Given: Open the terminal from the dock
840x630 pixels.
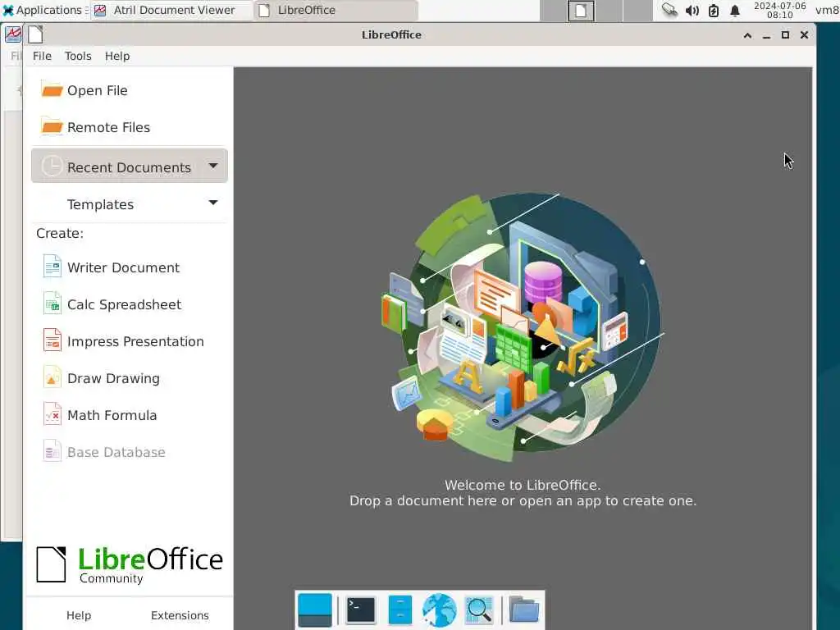Looking at the screenshot, I should click(361, 609).
